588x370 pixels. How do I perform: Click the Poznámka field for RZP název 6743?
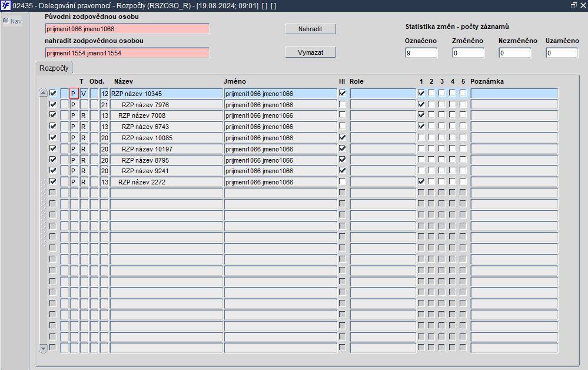click(514, 127)
